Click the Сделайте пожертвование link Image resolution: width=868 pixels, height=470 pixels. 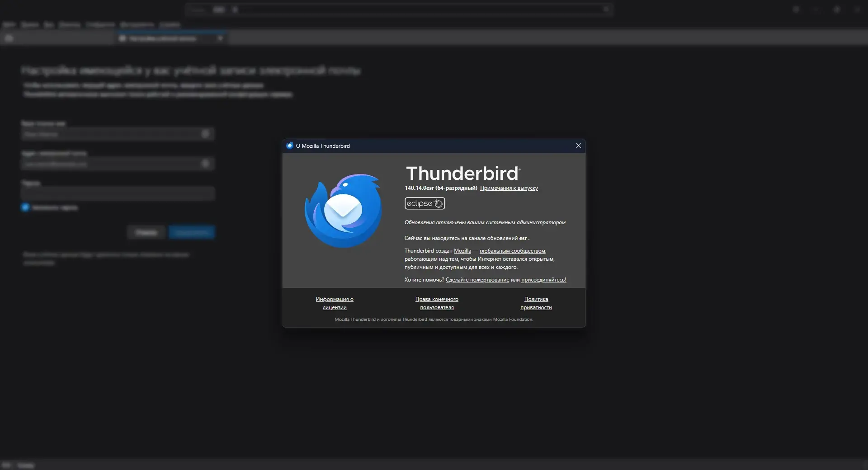(477, 280)
